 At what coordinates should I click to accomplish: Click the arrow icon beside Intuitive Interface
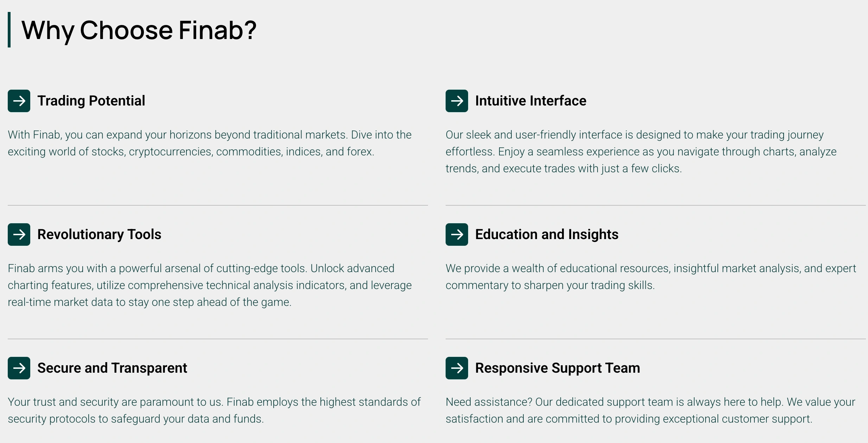(457, 101)
